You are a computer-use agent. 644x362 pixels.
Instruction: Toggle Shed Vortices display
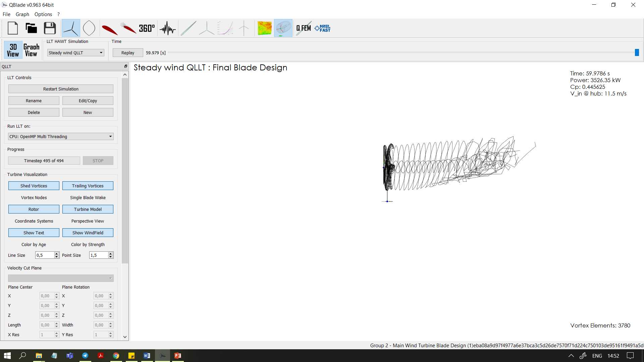pos(34,186)
